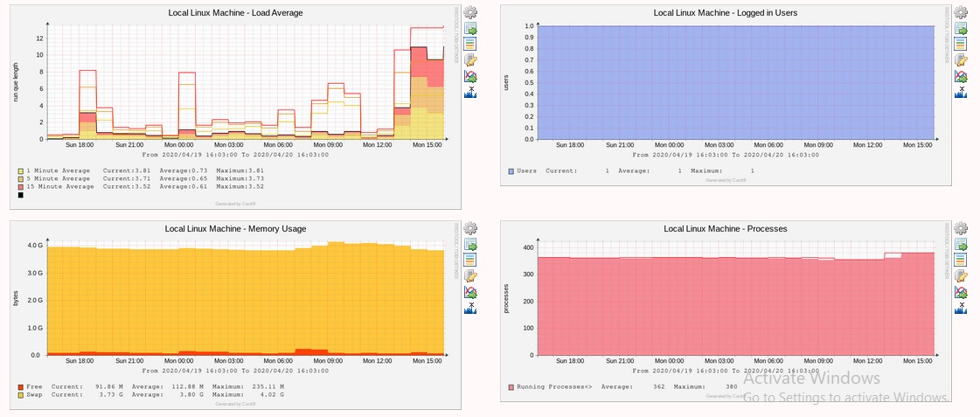980x417 pixels.
Task: Click kill spikes icon beside Logged in Users graph
Action: (x=961, y=91)
